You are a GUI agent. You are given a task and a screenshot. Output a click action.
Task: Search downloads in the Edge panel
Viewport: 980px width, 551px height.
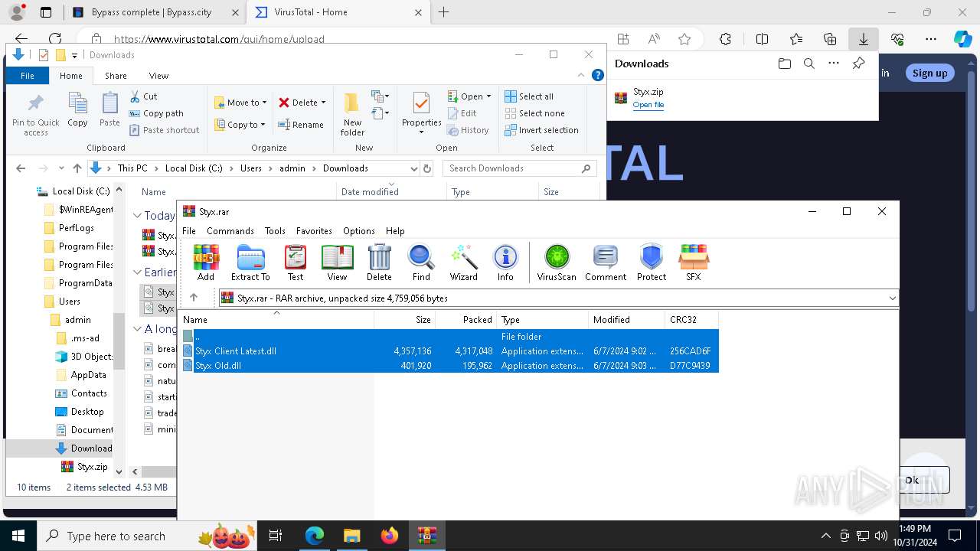808,64
